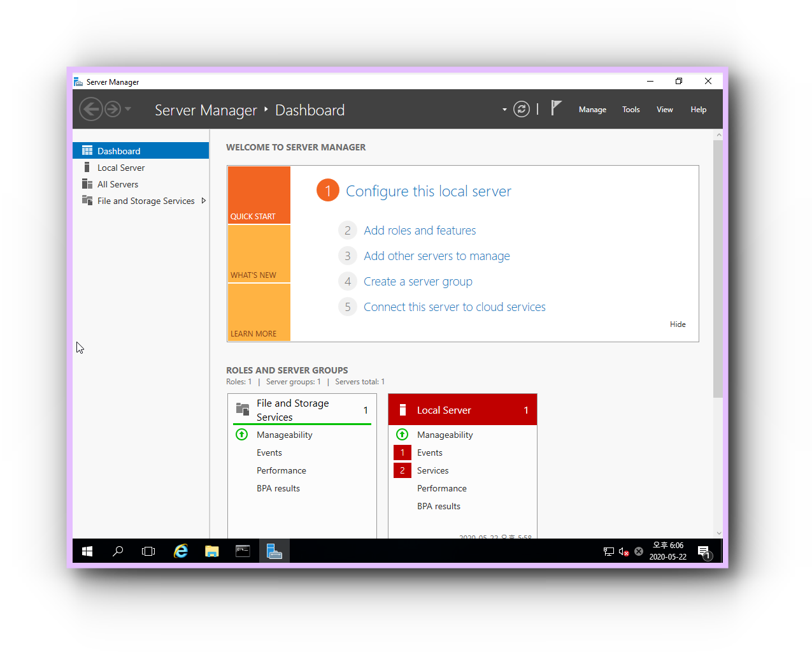812x652 pixels.
Task: Click the scrollbar down arrow
Action: click(718, 533)
